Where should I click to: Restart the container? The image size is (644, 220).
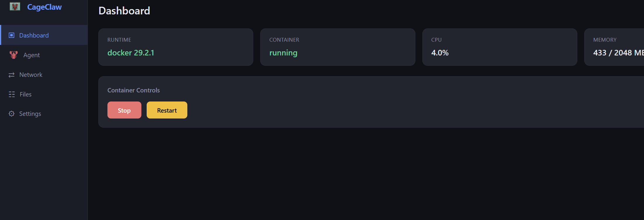pyautogui.click(x=167, y=110)
